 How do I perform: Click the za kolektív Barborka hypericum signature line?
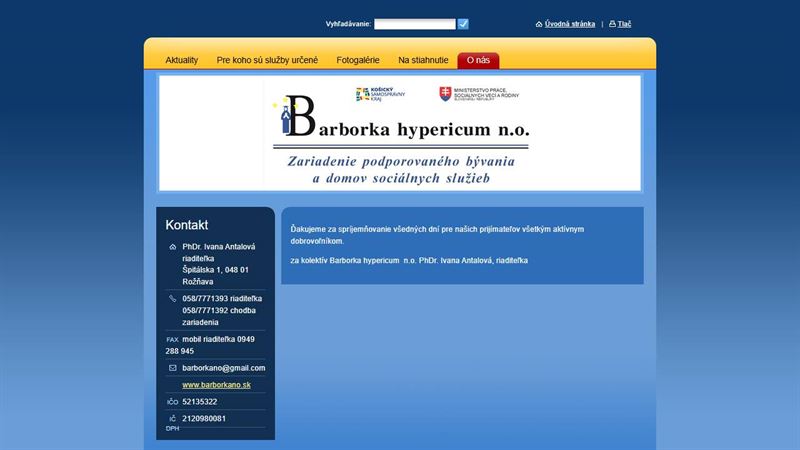click(409, 260)
